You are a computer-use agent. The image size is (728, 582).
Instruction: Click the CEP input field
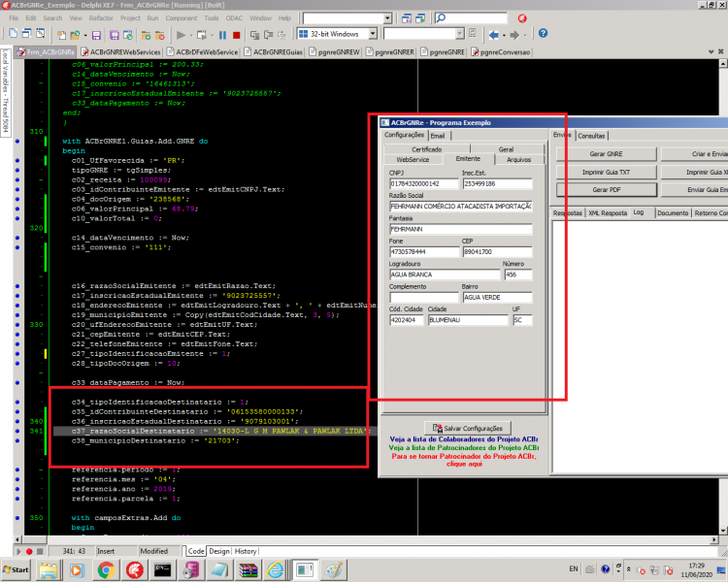point(497,251)
